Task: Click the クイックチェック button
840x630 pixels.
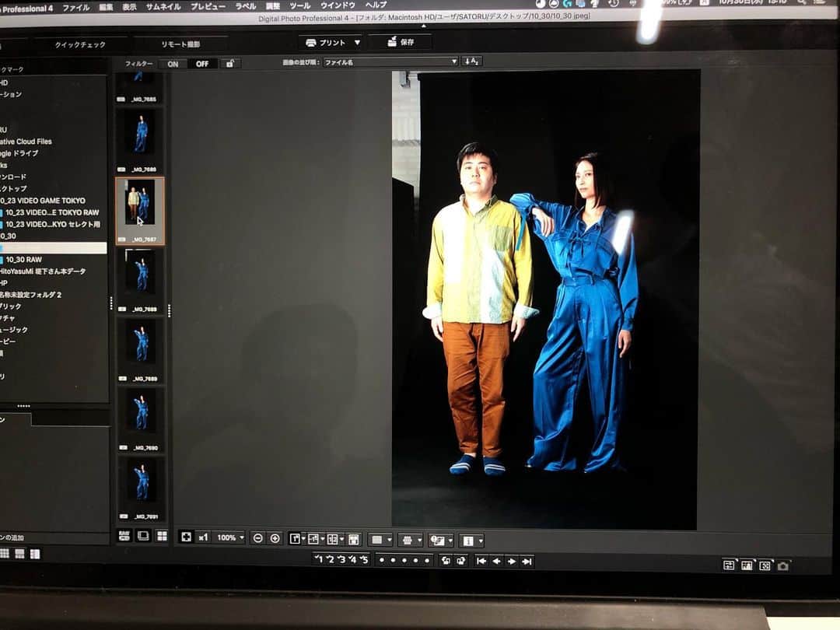Action: (80, 44)
